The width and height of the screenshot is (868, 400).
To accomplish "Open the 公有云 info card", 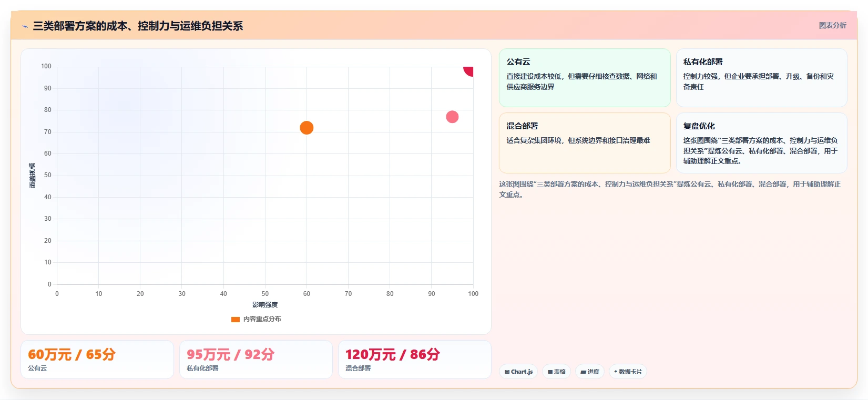I will [585, 78].
